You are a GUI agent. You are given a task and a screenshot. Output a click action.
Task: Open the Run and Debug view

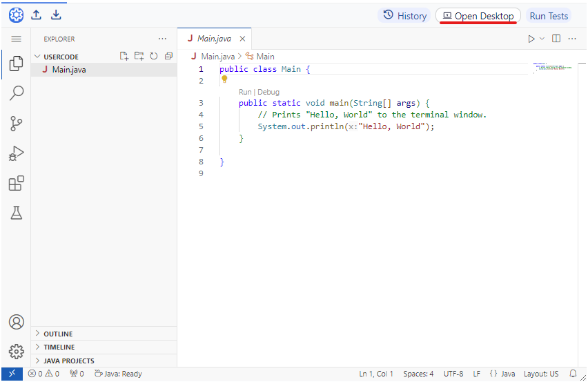(x=16, y=153)
